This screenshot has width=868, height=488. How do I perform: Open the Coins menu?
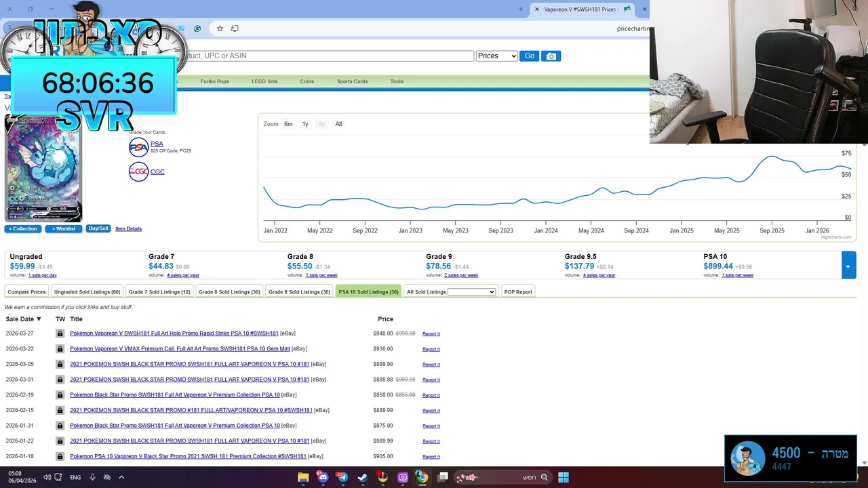point(307,81)
